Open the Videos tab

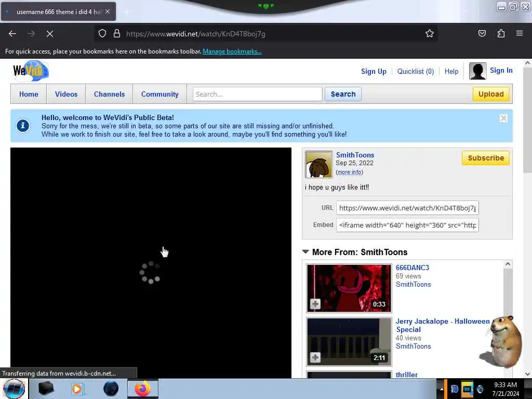tap(66, 94)
